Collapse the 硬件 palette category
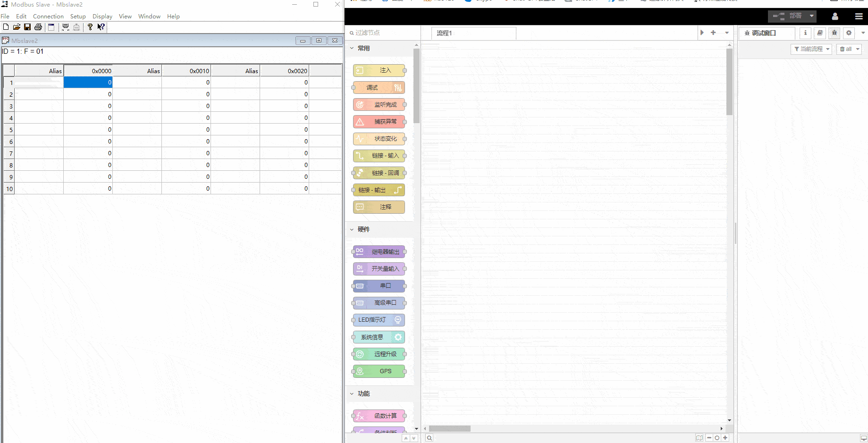 (x=352, y=229)
